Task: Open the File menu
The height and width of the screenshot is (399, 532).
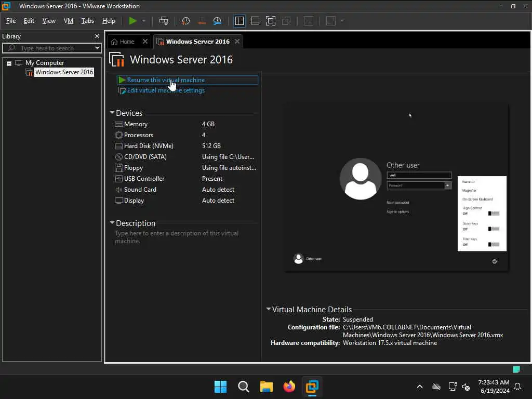Action: [x=11, y=21]
